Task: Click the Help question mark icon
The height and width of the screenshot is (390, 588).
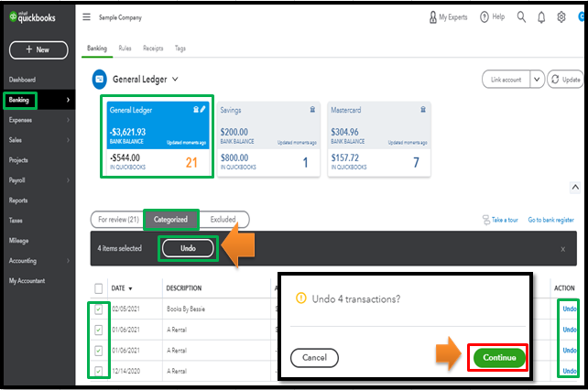Action: click(x=485, y=16)
